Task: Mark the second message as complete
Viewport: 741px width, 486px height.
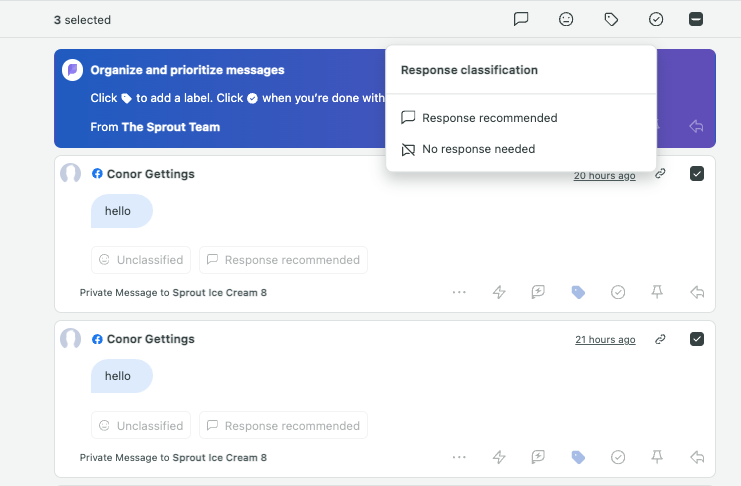Action: (618, 457)
